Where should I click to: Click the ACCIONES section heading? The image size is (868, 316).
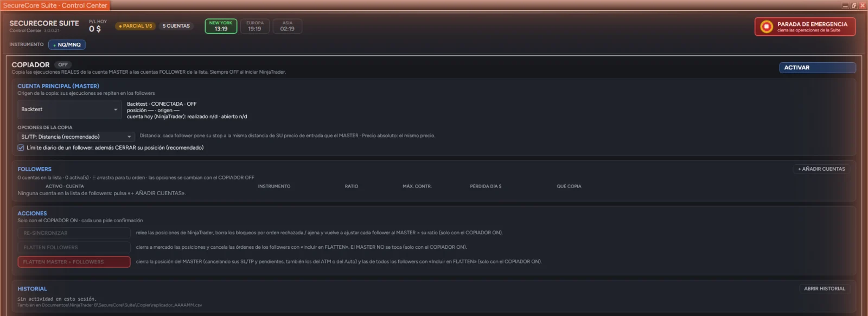(32, 214)
